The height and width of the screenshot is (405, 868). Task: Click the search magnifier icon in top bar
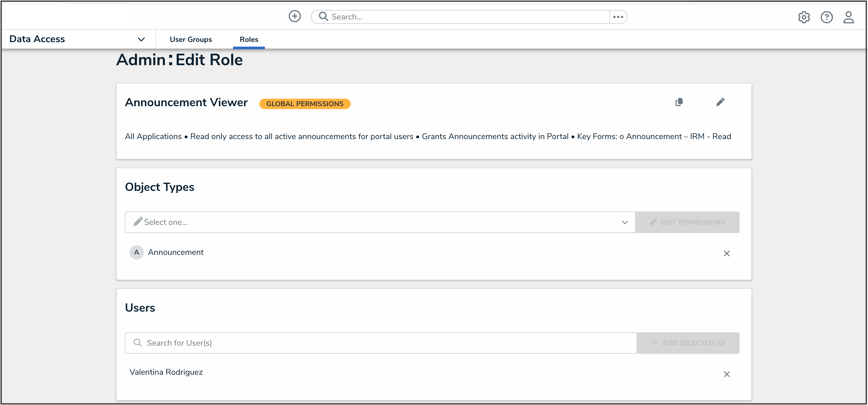(x=323, y=17)
